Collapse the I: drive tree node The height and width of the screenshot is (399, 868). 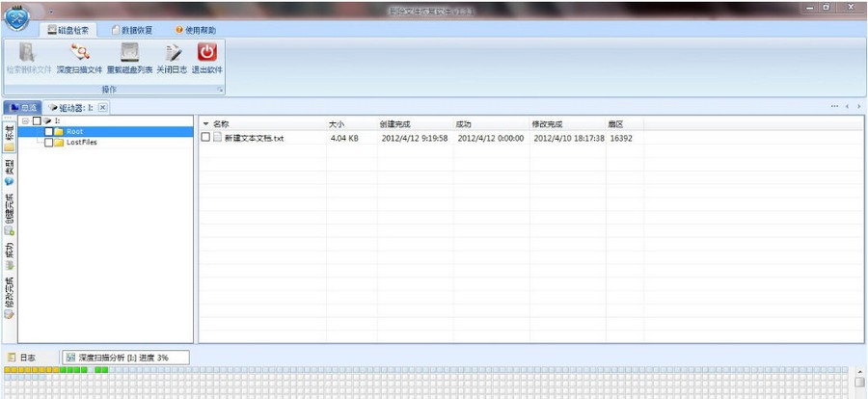(25, 120)
